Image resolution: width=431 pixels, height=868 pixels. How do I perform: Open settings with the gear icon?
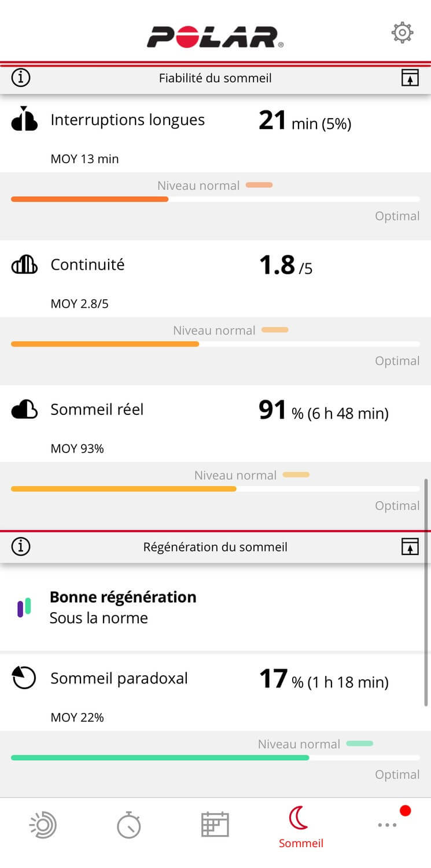[402, 33]
